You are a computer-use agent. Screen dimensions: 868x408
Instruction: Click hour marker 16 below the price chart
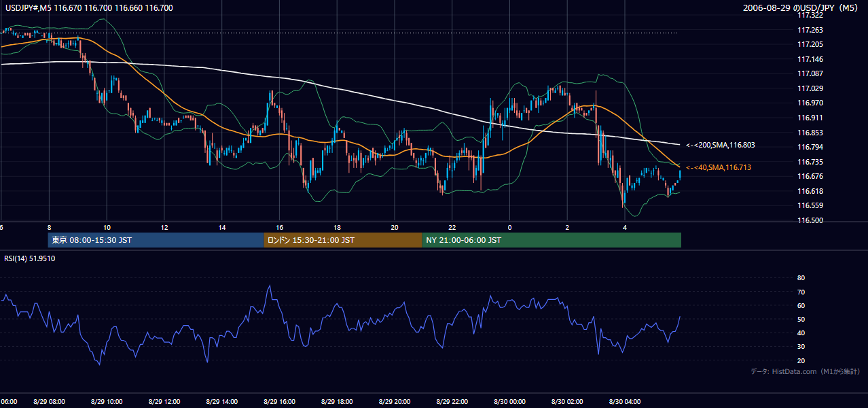[279, 228]
